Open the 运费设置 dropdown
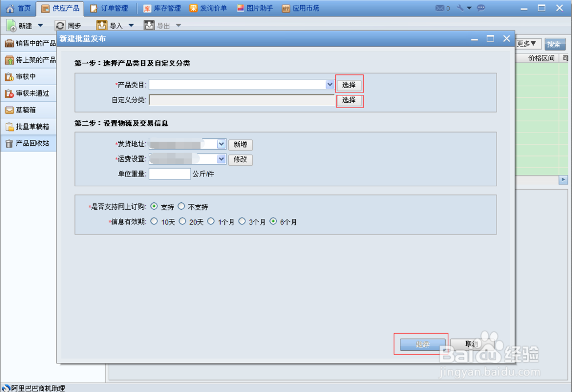Image resolution: width=572 pixels, height=392 pixels. coord(221,159)
